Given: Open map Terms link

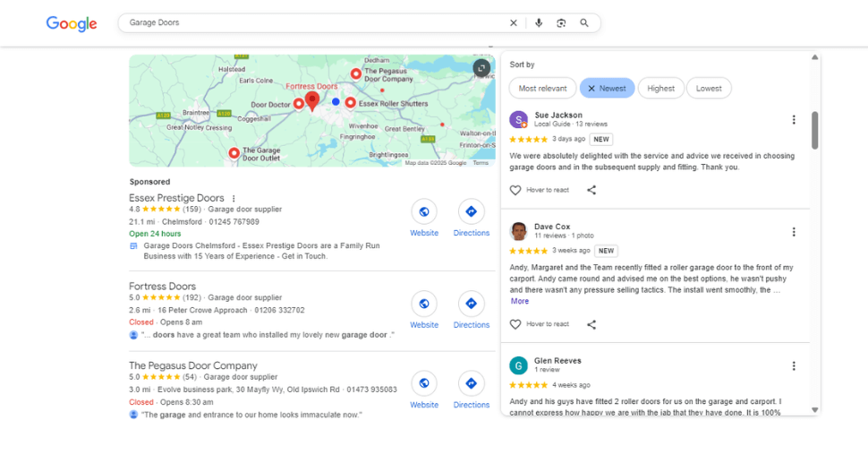Looking at the screenshot, I should [x=481, y=163].
